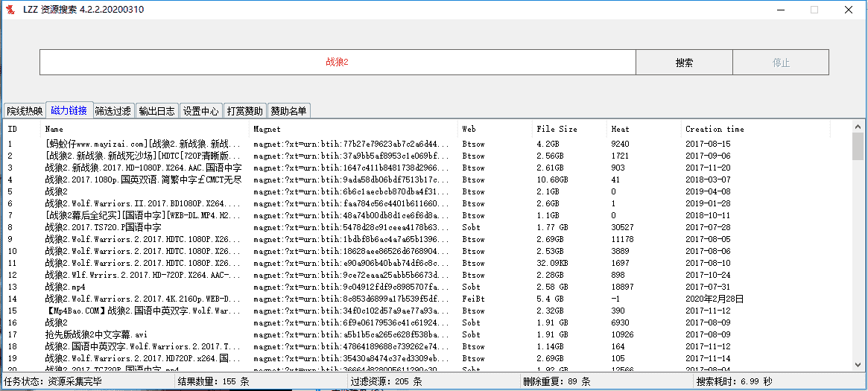Sort by the Name column header

point(145,129)
